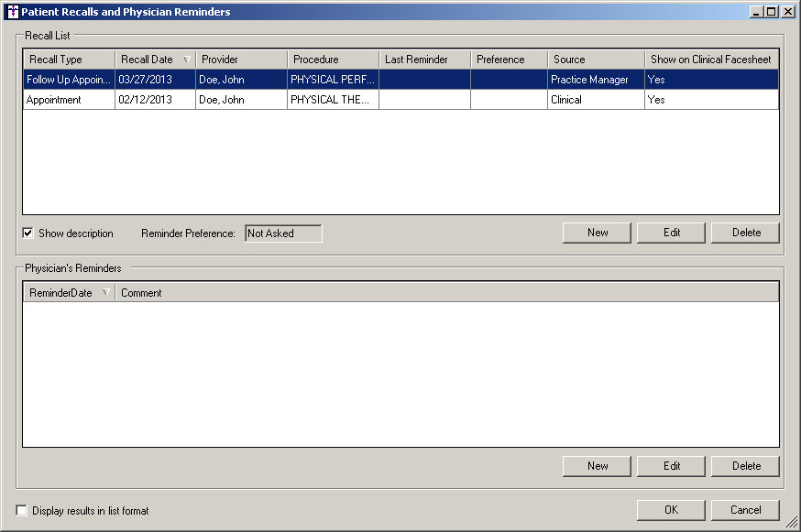Delete the selected recall entry
Screen dimensions: 801x532
tap(746, 233)
